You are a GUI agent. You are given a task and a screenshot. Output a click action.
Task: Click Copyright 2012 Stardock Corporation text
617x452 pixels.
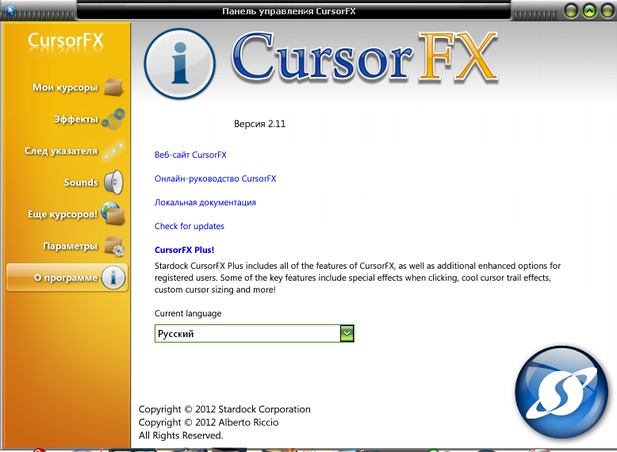224,410
